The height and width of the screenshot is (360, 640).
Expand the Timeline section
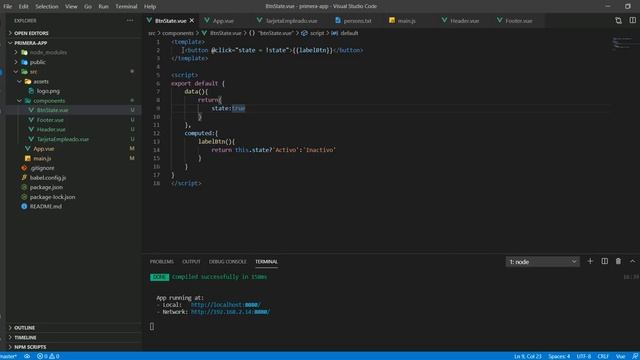point(25,338)
